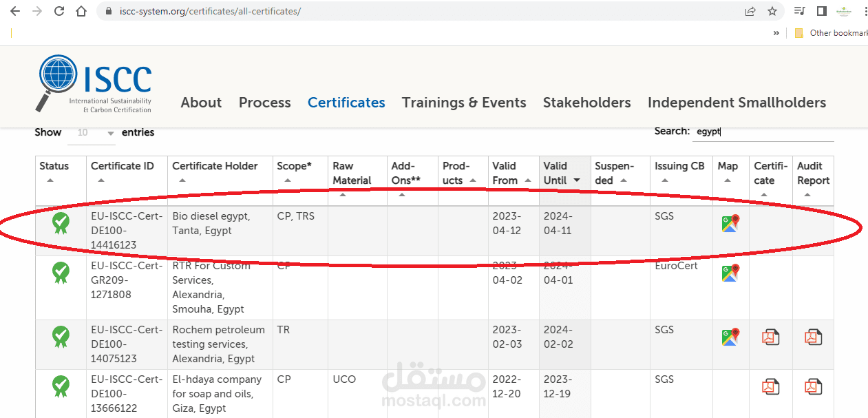
Task: Select certificate ID EU-ISCC-Cert-DE100-14416123
Action: tap(127, 231)
